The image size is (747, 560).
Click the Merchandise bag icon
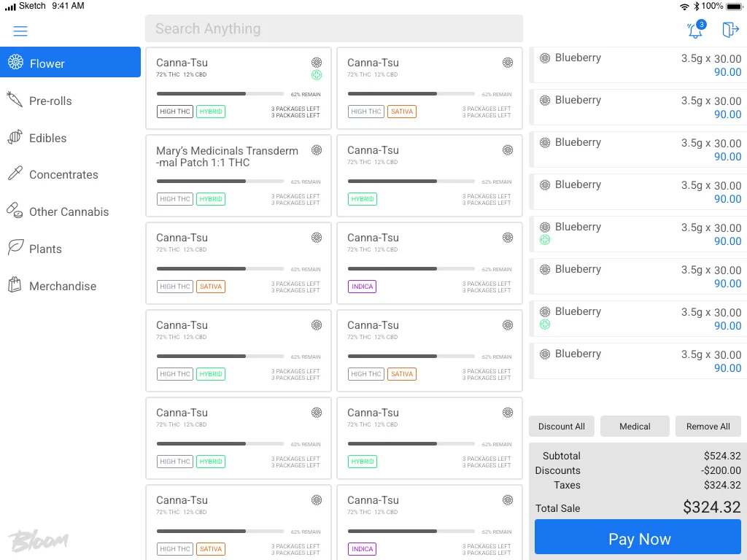[15, 284]
